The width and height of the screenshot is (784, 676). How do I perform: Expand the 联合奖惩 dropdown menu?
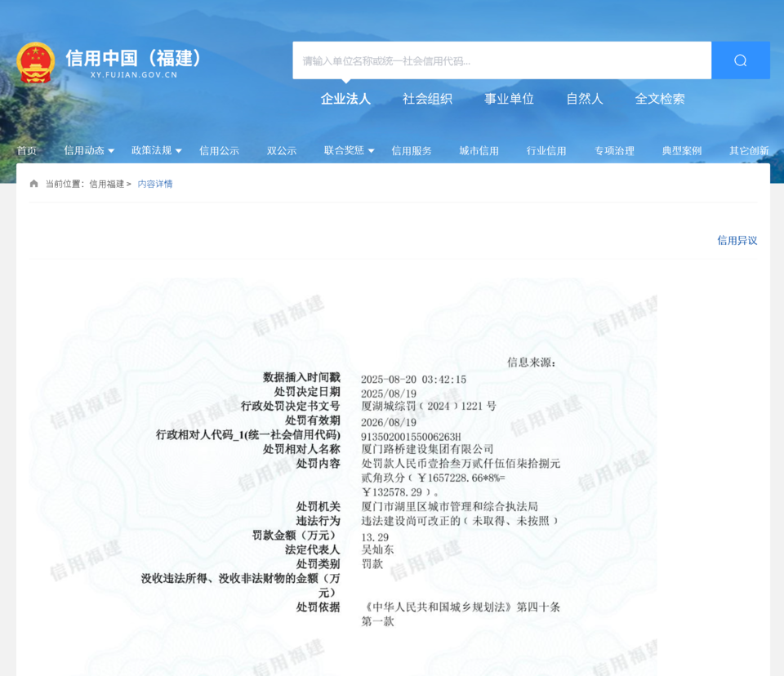click(x=349, y=150)
